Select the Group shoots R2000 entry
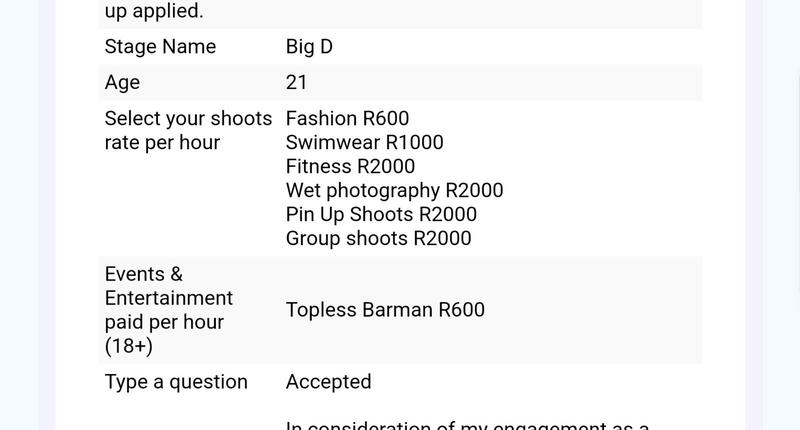The height and width of the screenshot is (430, 800). click(378, 238)
